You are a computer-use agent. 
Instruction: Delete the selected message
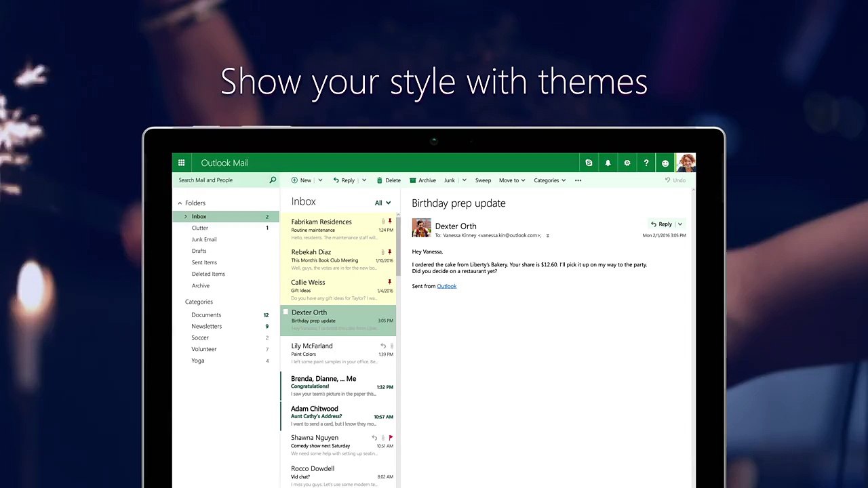click(389, 180)
